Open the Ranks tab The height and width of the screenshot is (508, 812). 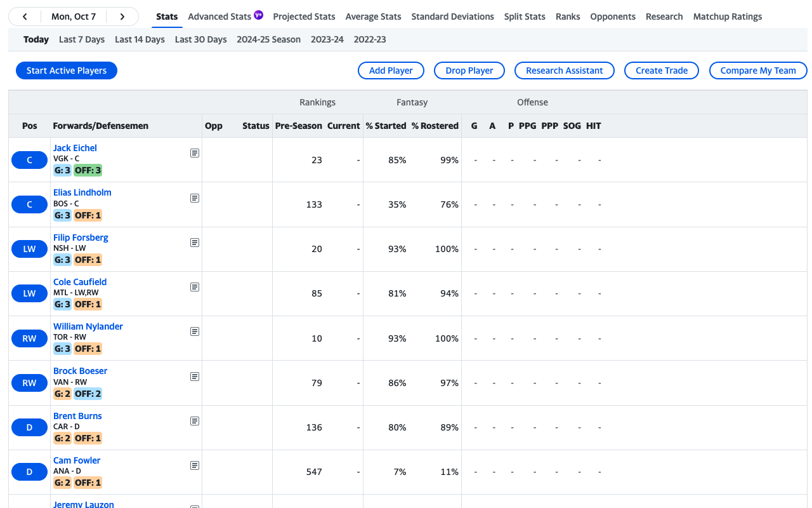coord(568,17)
